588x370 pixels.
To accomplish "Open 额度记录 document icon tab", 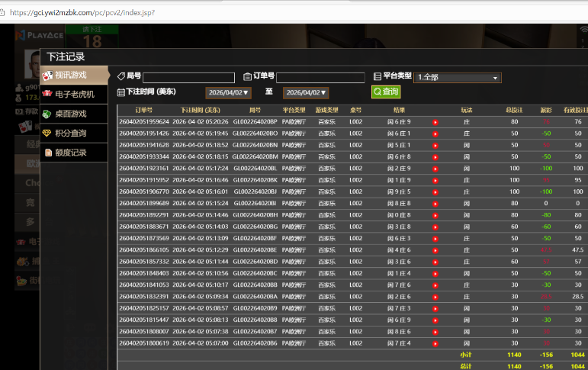I will pyautogui.click(x=69, y=153).
